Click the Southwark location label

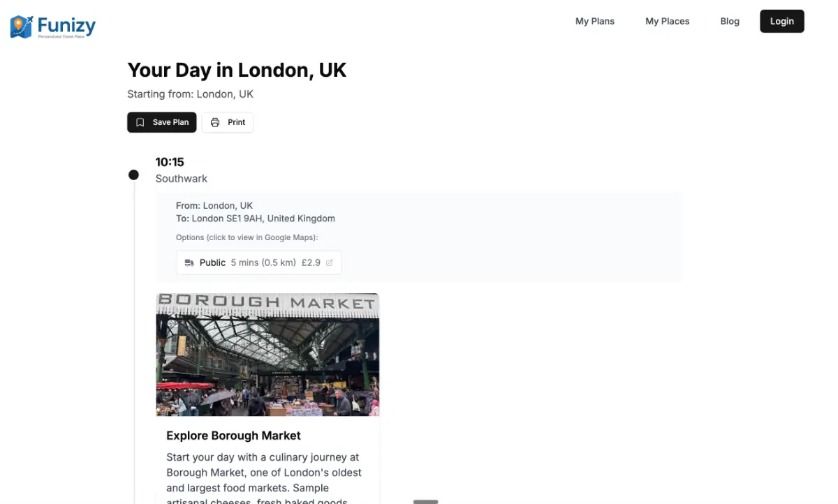[182, 179]
